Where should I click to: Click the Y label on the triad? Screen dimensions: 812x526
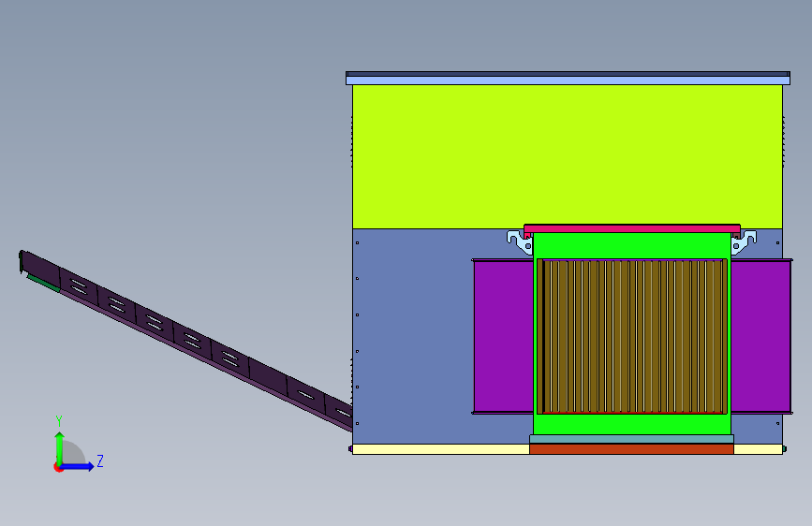coord(59,421)
